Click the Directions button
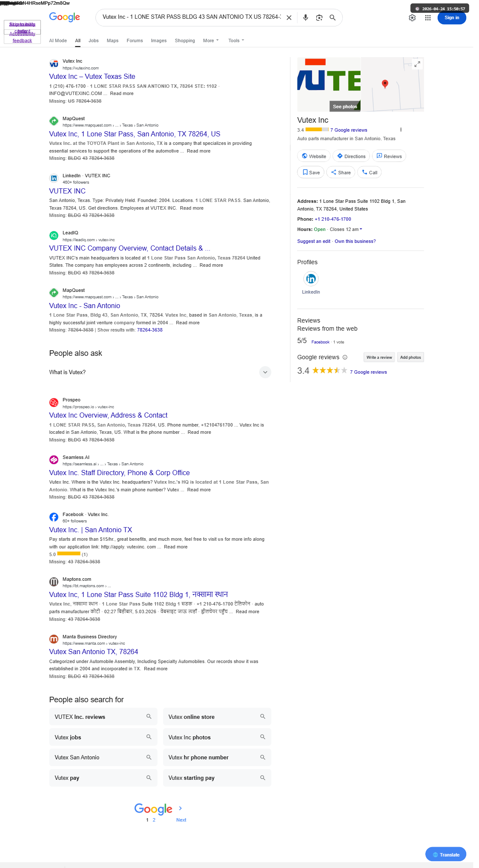 click(352, 156)
